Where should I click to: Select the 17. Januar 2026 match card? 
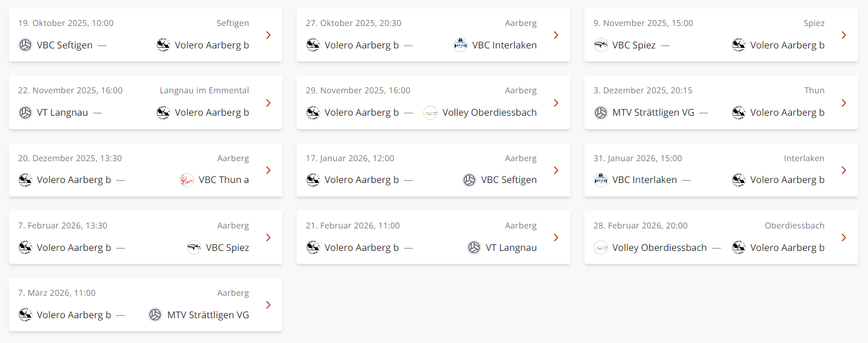click(x=433, y=170)
